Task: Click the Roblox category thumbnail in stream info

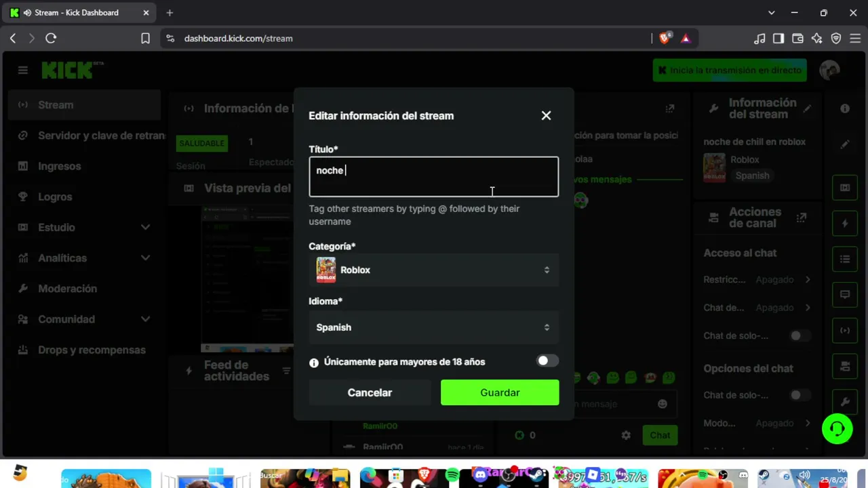Action: tap(714, 168)
